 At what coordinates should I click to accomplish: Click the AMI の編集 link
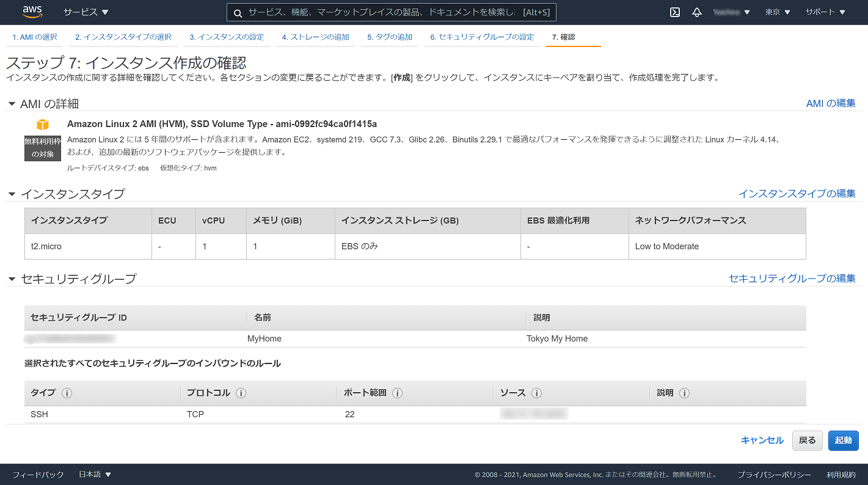coord(831,103)
